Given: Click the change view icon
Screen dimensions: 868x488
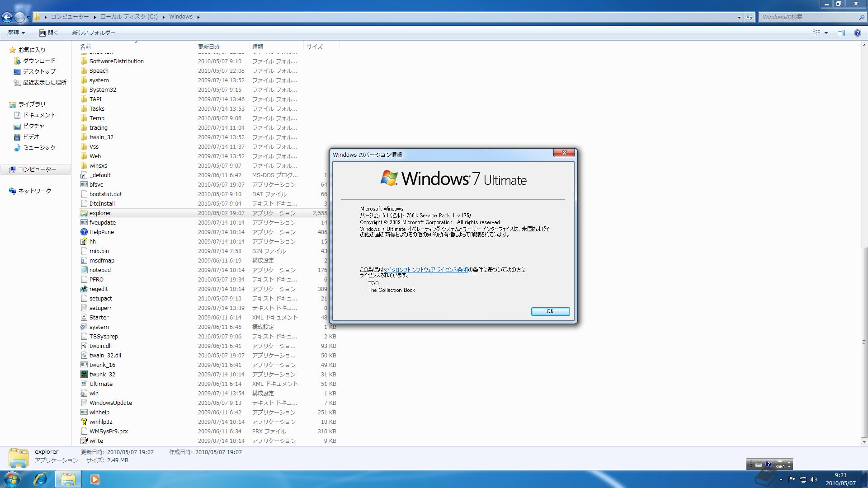Looking at the screenshot, I should tap(816, 33).
